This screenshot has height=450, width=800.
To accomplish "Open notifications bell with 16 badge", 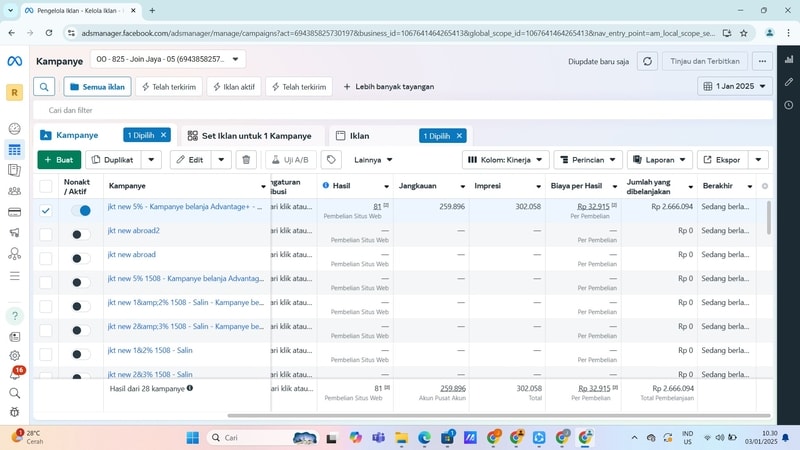I will 14,374.
